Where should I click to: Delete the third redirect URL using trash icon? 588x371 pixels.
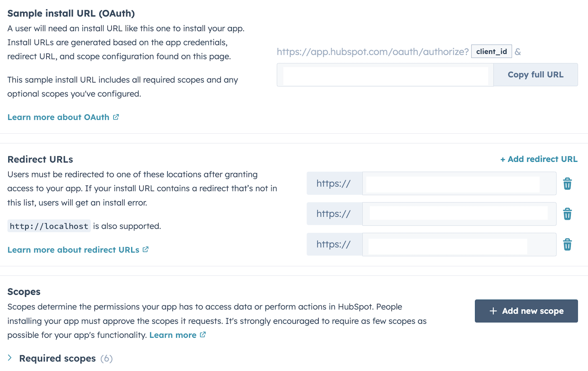pyautogui.click(x=567, y=244)
